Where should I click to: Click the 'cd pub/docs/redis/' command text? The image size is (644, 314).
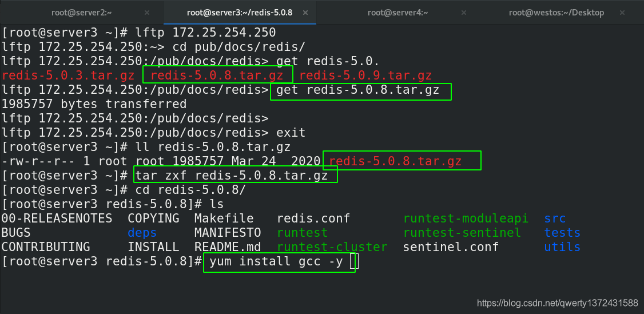pyautogui.click(x=238, y=47)
